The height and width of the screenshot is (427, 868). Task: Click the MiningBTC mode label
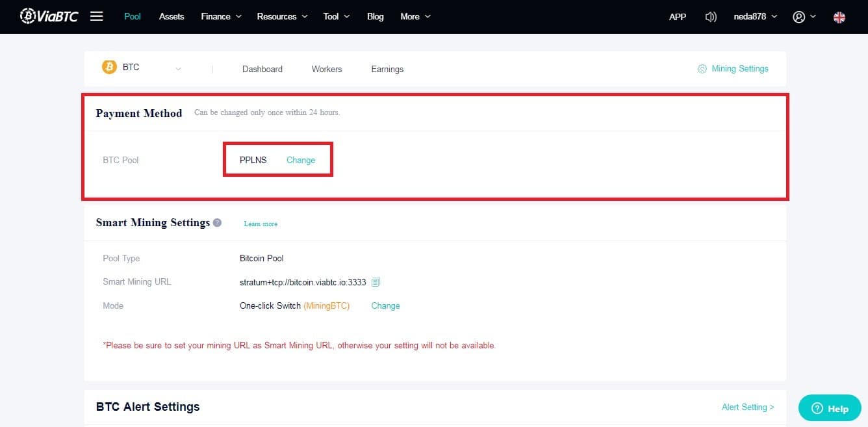coord(327,305)
